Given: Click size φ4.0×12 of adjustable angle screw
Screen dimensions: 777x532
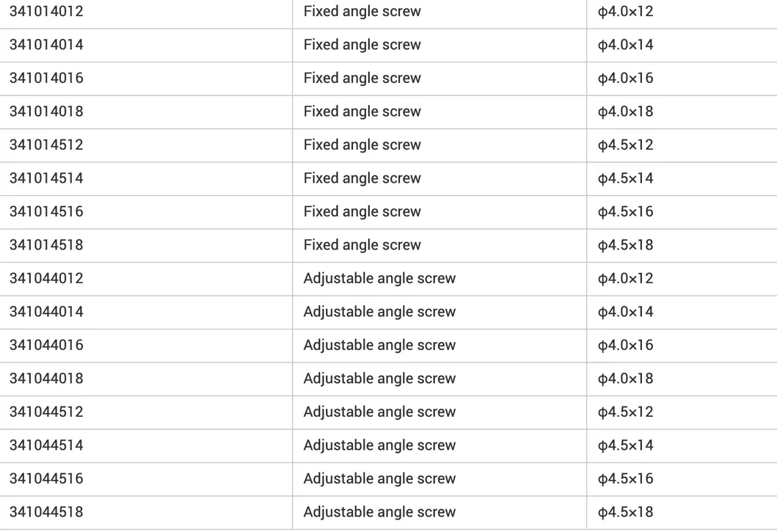Looking at the screenshot, I should click(x=625, y=279).
